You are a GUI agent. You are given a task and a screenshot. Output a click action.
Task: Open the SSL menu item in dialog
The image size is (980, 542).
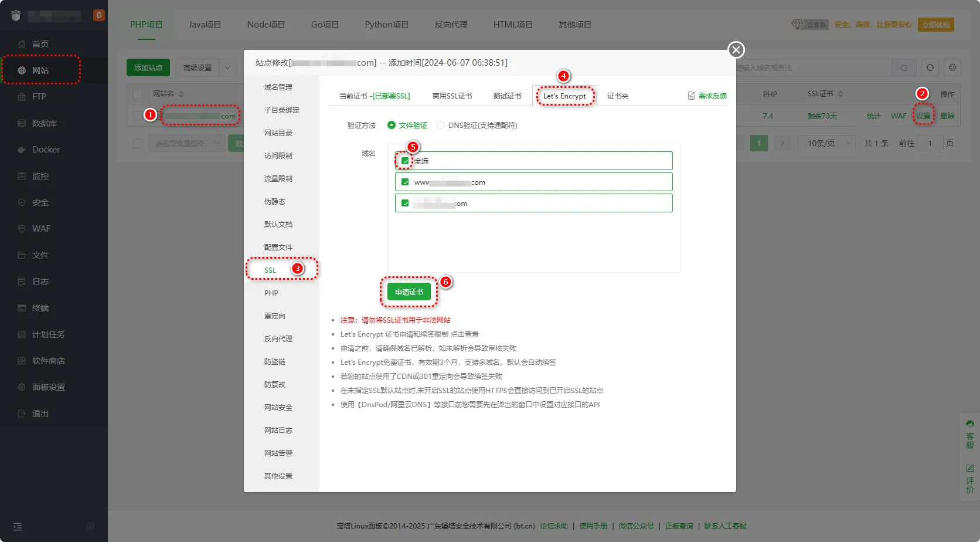pos(270,270)
